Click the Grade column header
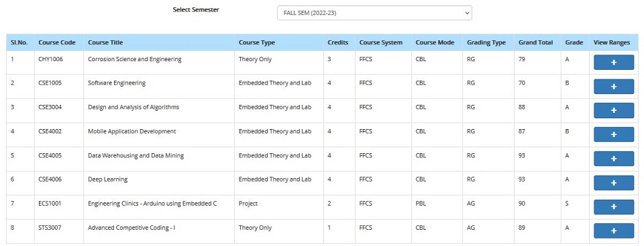644x246 pixels. tap(574, 42)
